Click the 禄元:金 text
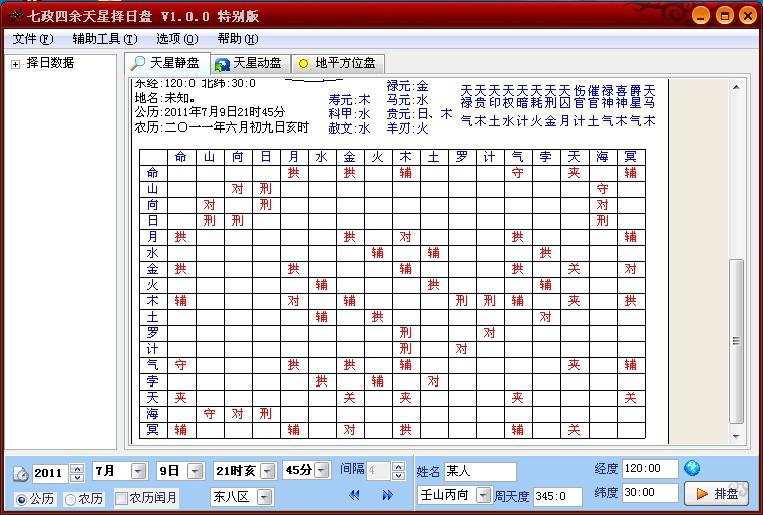 [407, 86]
